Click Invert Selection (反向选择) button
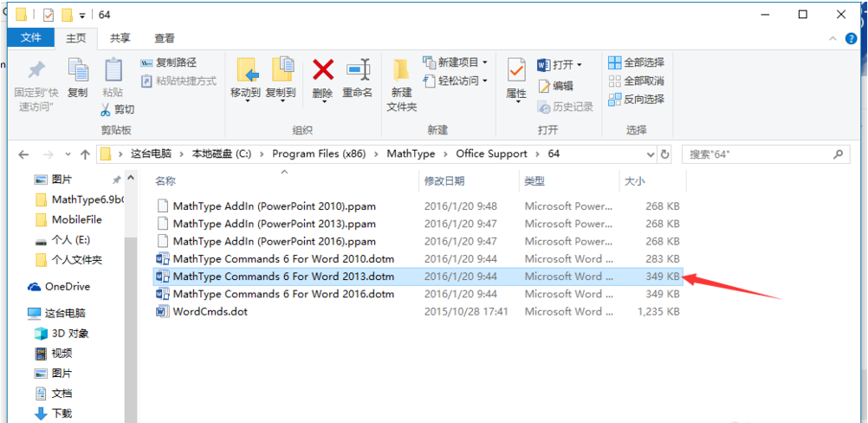868x423 pixels. [x=637, y=100]
